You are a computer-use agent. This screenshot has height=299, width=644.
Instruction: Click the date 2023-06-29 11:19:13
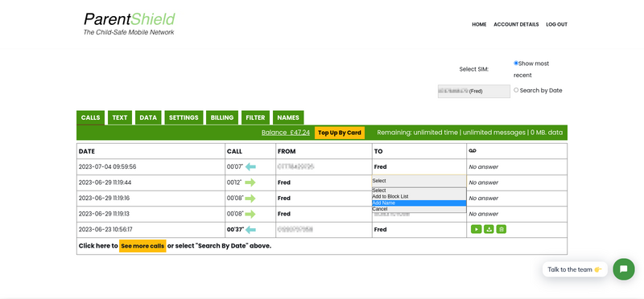pos(104,214)
